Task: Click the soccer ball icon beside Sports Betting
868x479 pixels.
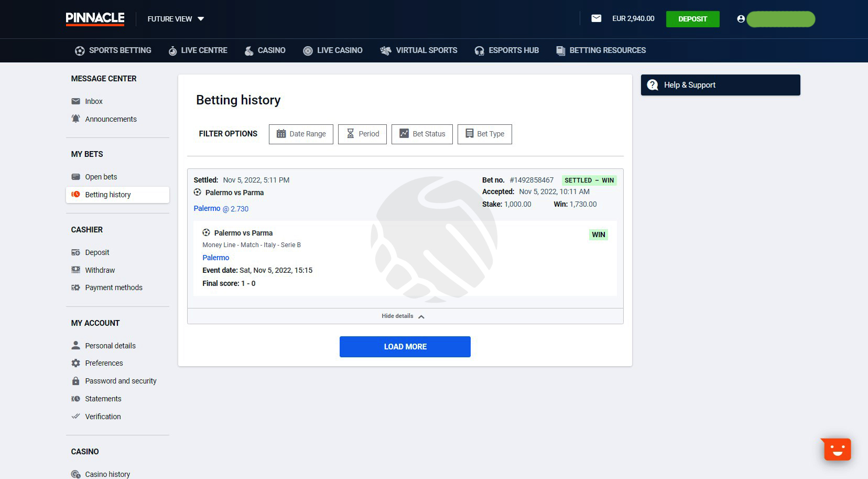Action: coord(80,51)
